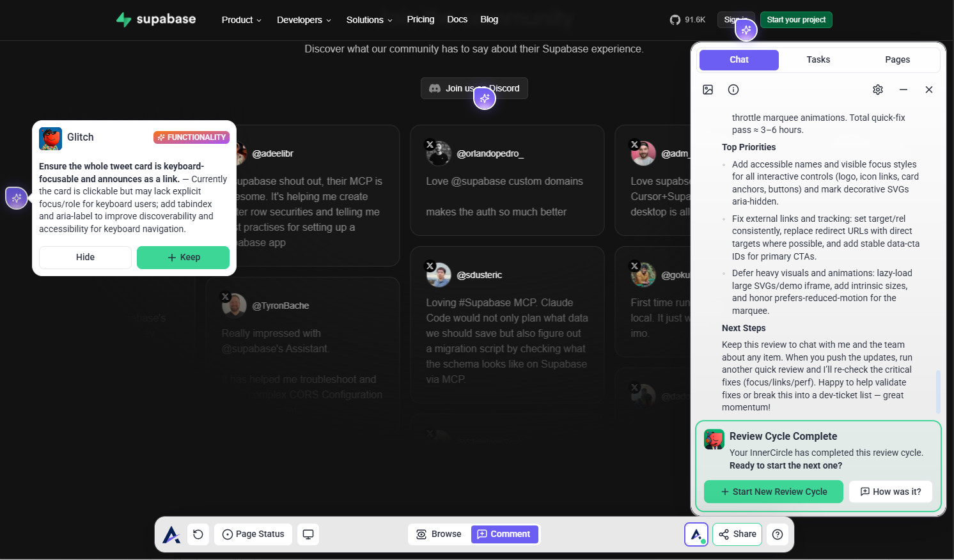The image size is (954, 560).
Task: Click the refresh icon in bottom toolbar
Action: [198, 534]
